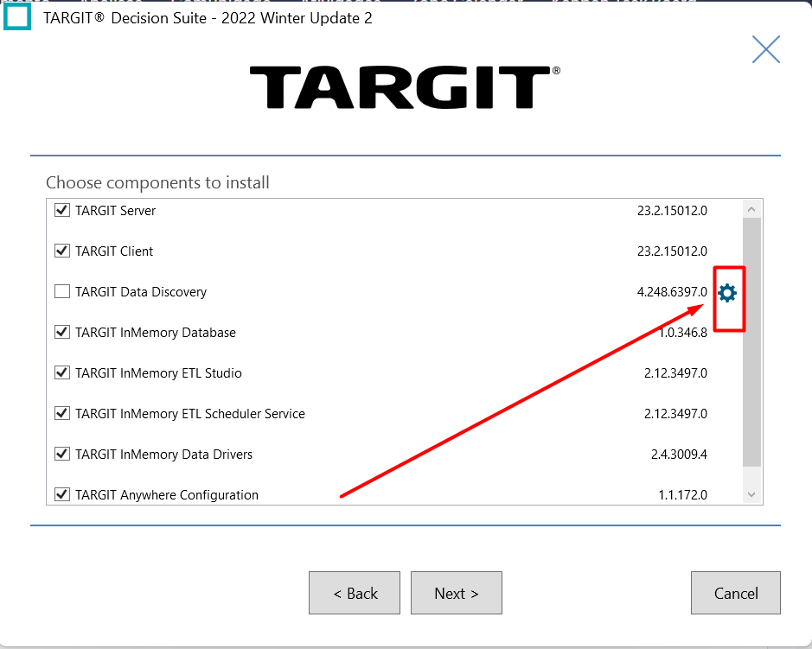Select TARGIT InMemory ETL Scheduler Service label
The height and width of the screenshot is (649, 812).
coord(190,414)
